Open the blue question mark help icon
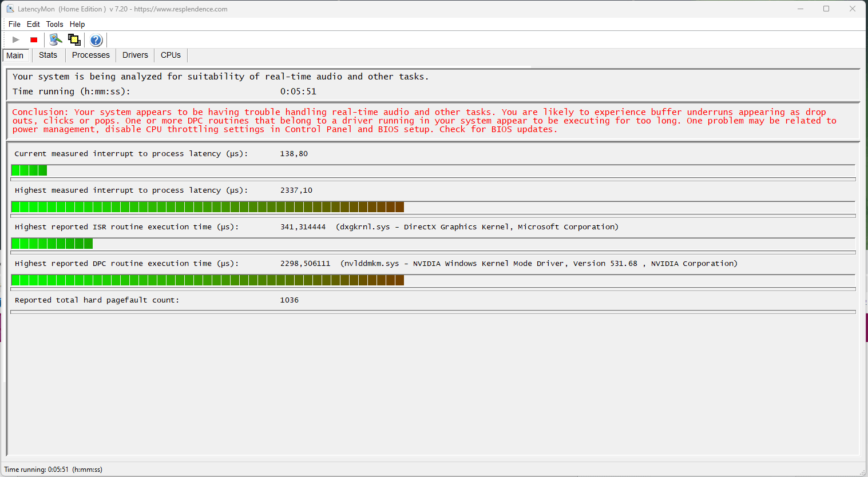Image resolution: width=868 pixels, height=477 pixels. [96, 40]
